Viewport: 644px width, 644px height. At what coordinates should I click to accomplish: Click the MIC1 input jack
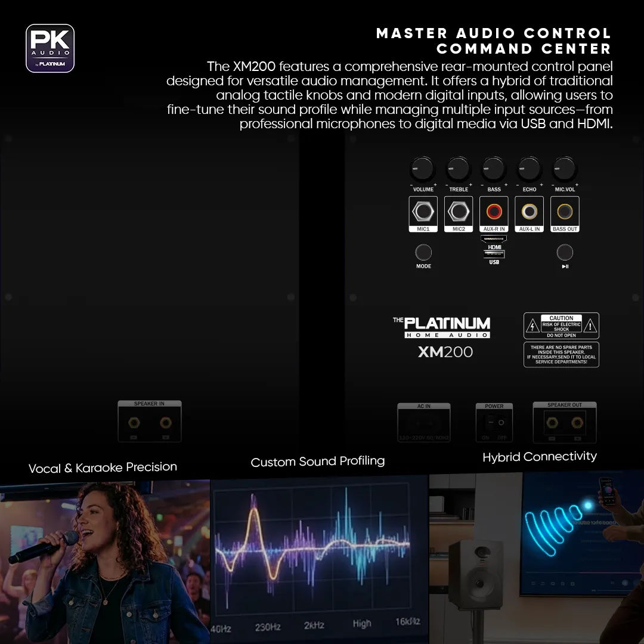(423, 211)
